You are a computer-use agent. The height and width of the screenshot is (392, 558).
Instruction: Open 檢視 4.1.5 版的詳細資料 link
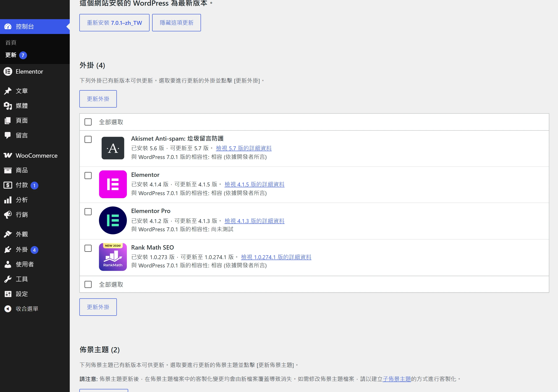(x=254, y=184)
